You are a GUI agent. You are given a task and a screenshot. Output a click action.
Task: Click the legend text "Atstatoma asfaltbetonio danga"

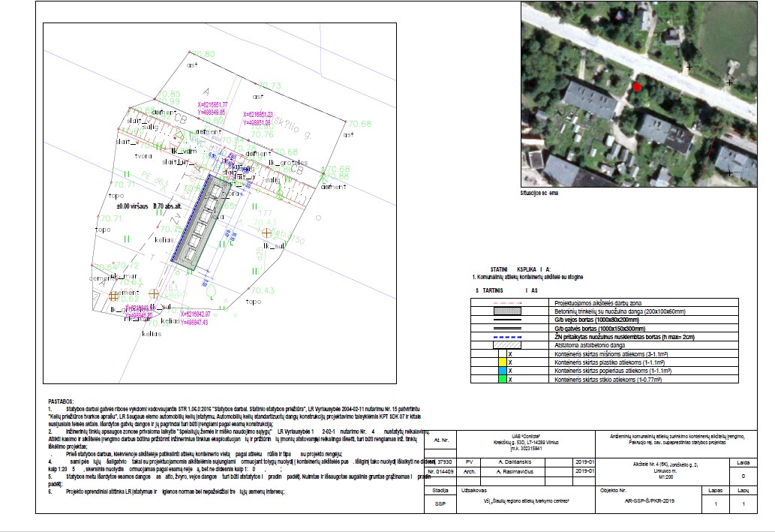click(x=590, y=346)
